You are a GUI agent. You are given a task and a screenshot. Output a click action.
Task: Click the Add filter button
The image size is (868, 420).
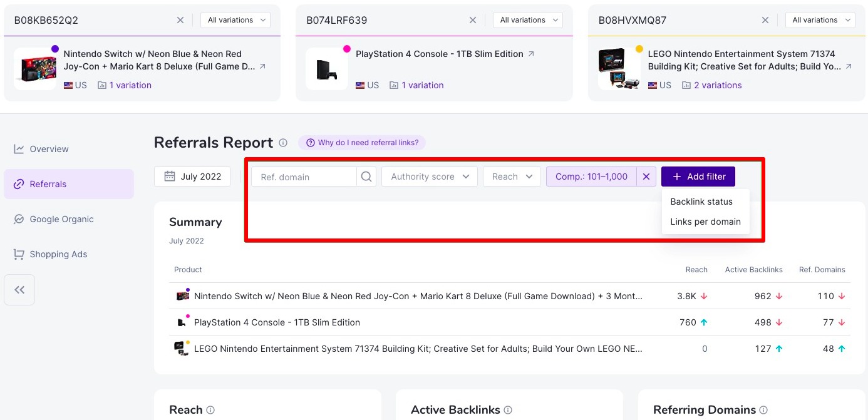pyautogui.click(x=698, y=177)
